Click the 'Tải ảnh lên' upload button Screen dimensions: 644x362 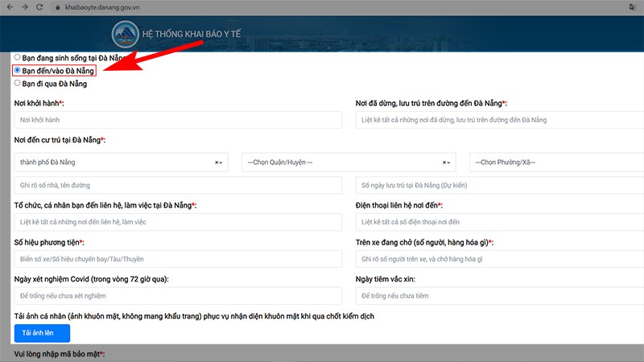pyautogui.click(x=42, y=333)
